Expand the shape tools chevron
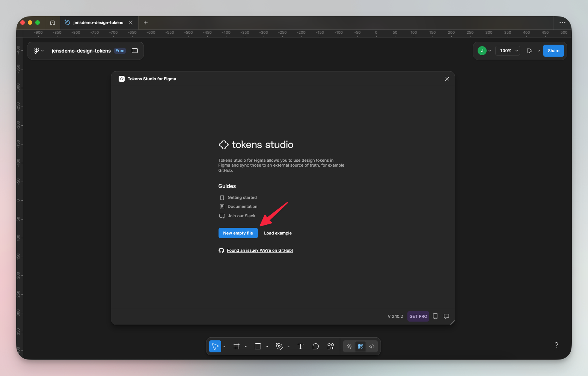Screen dimensions: 588x376 [x=267, y=346]
